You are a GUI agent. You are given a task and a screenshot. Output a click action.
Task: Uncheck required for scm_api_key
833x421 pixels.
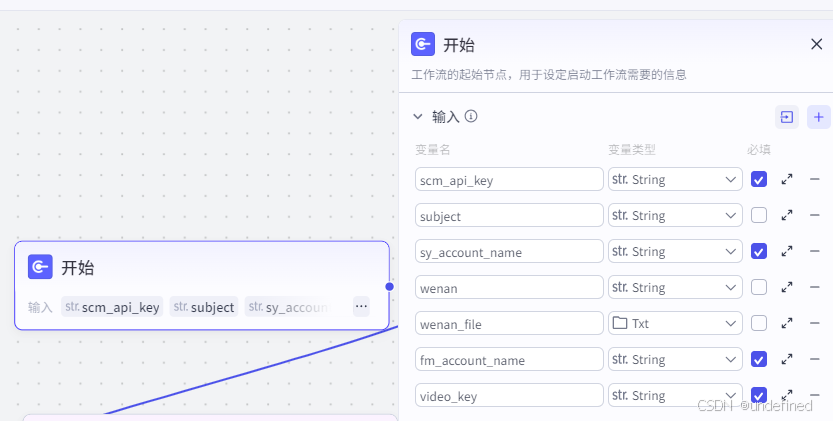coord(759,179)
